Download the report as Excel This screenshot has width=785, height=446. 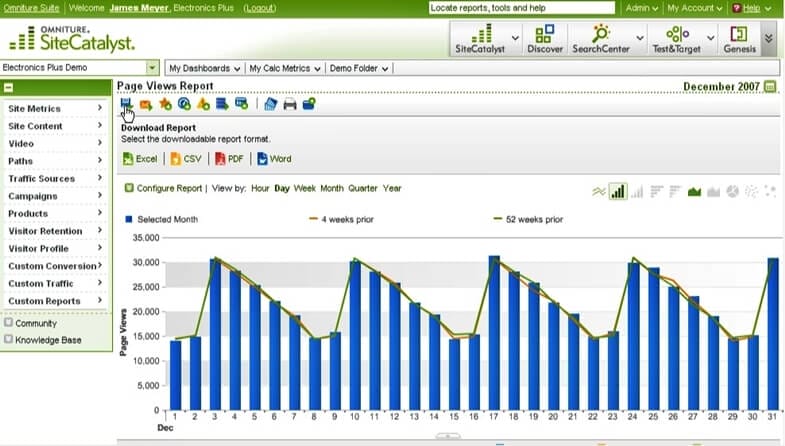140,158
